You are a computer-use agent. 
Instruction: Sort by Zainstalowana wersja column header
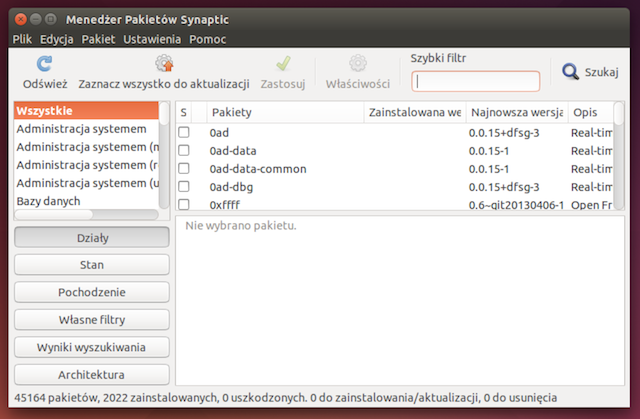(415, 112)
